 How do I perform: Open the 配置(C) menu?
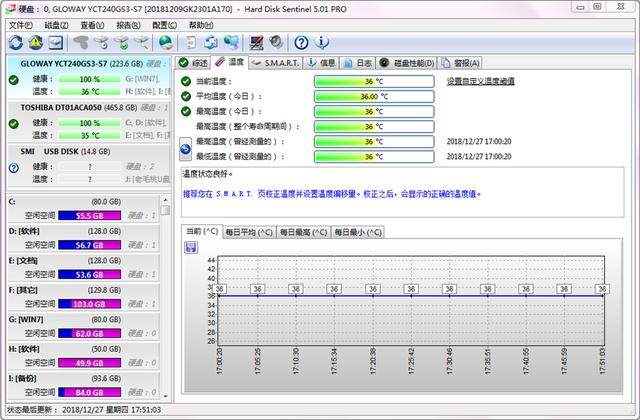166,24
